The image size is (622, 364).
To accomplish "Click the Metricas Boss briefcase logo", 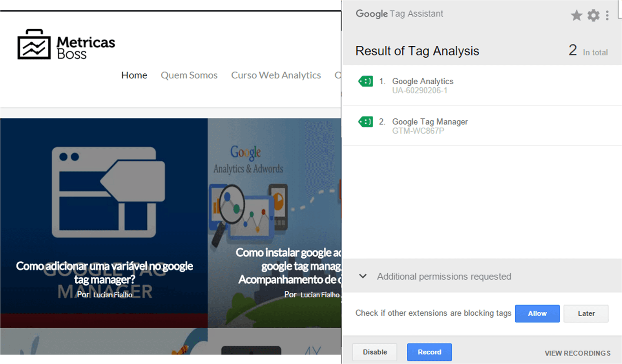I will click(x=34, y=44).
